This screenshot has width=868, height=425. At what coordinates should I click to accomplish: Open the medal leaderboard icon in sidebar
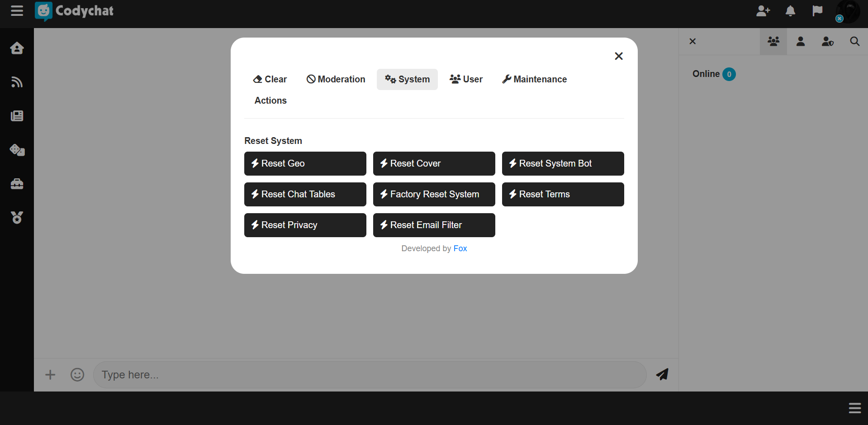[x=17, y=218]
